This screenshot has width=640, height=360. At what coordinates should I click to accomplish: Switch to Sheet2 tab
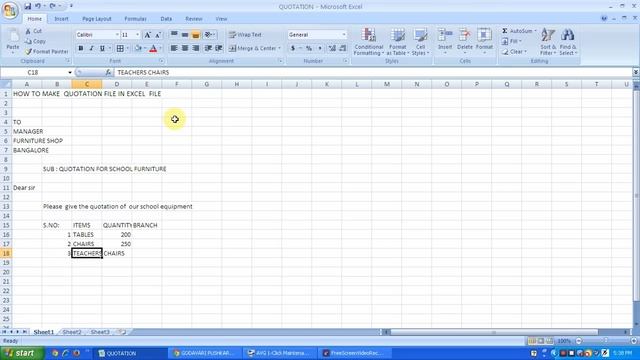pyautogui.click(x=72, y=332)
